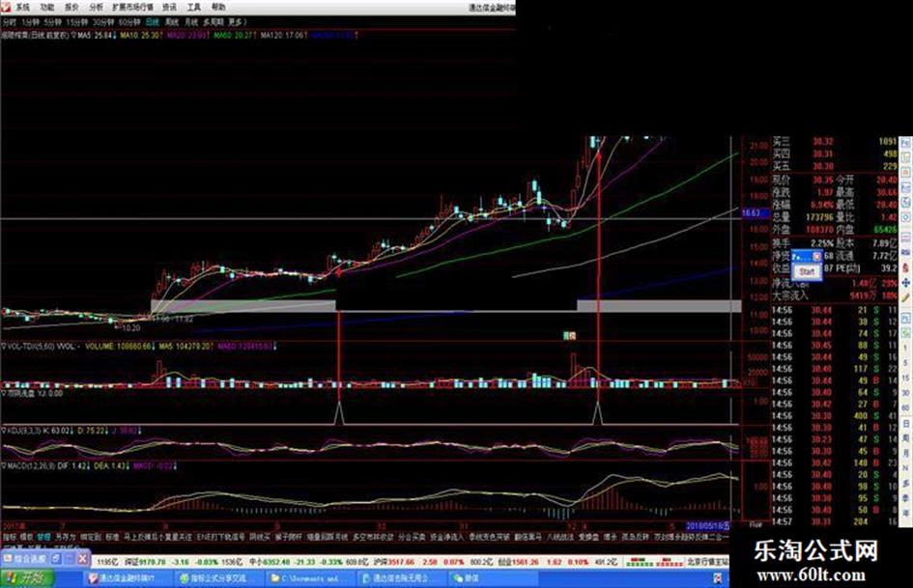Select the 标准 indicator tab

pyautogui.click(x=112, y=537)
